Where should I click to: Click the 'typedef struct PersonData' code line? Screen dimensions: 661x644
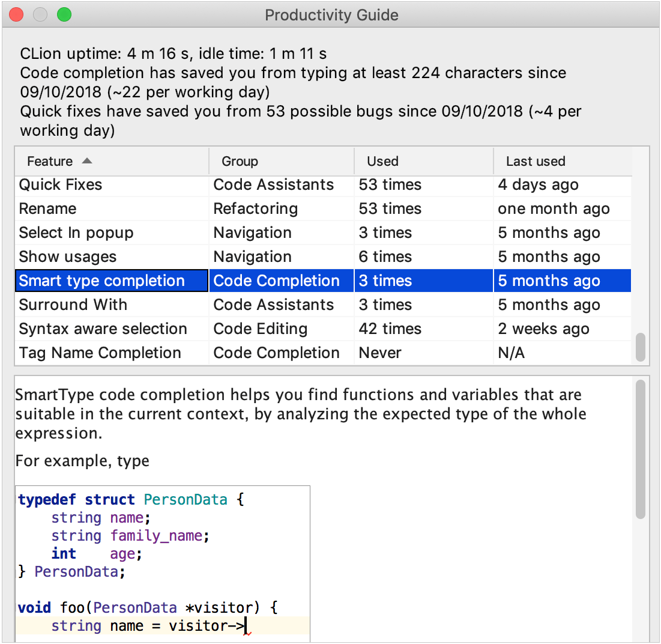pos(131,500)
